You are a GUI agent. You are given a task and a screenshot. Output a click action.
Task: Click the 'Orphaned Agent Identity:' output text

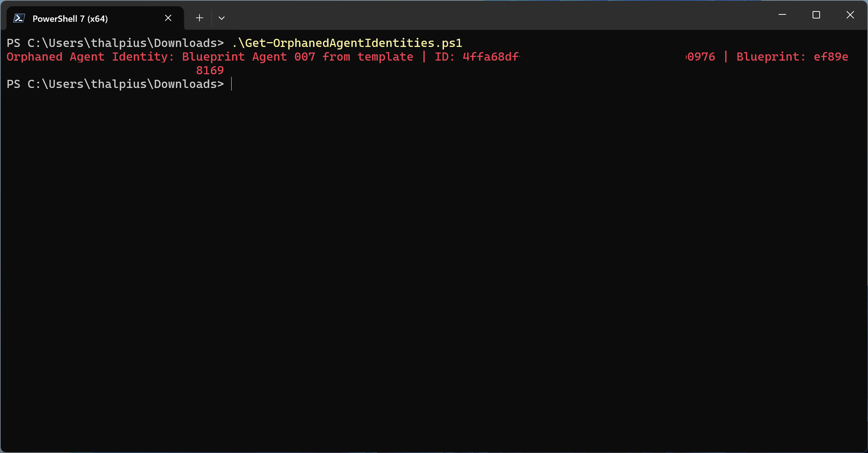point(90,57)
